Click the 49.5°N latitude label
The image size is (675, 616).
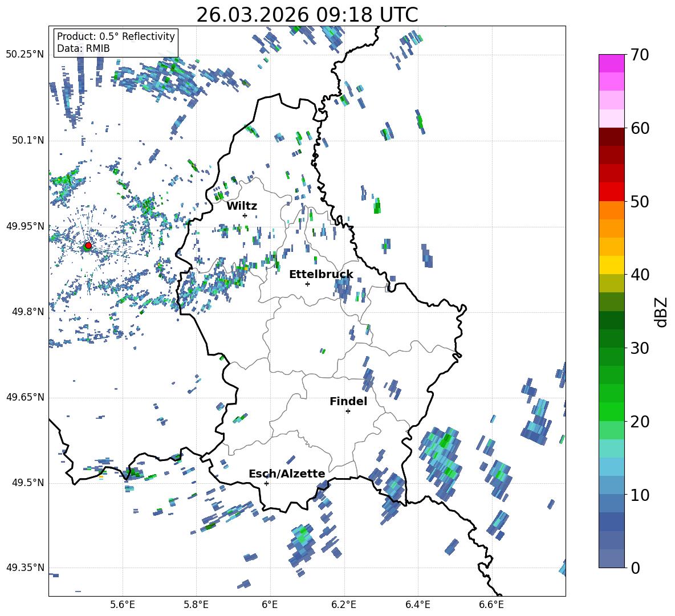pos(27,483)
